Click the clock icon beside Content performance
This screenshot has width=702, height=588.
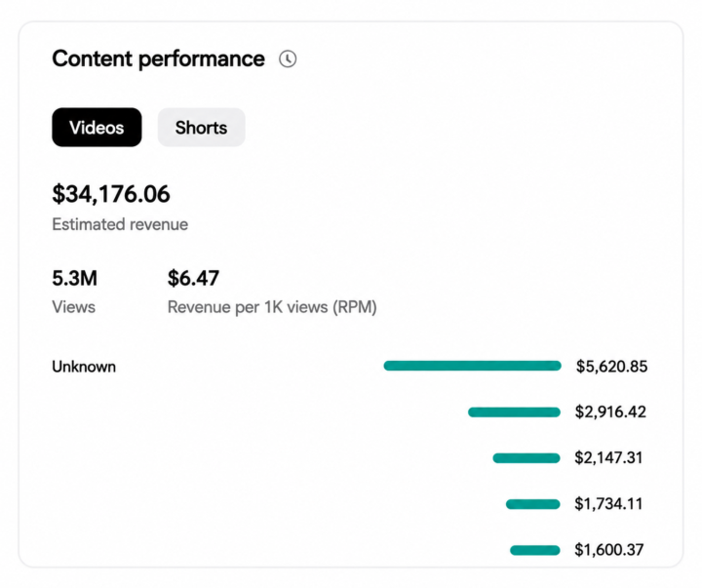(x=288, y=59)
